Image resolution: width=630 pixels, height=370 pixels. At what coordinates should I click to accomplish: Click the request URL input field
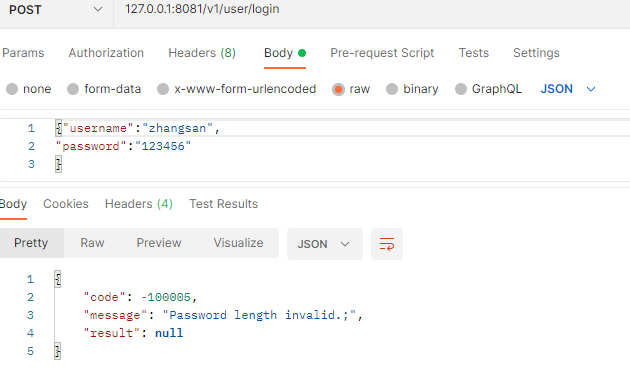[x=372, y=10]
